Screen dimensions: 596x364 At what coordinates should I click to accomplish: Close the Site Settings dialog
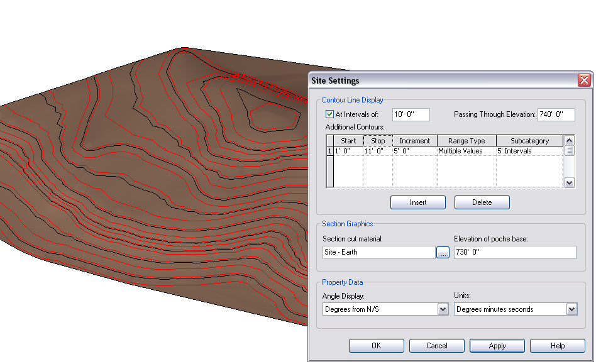(584, 80)
